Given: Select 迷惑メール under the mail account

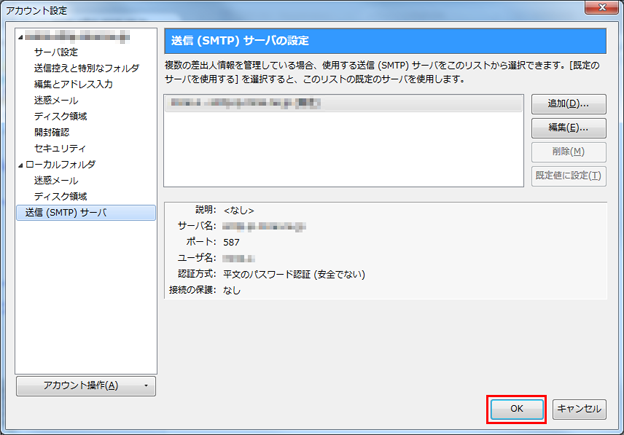Looking at the screenshot, I should [x=56, y=100].
